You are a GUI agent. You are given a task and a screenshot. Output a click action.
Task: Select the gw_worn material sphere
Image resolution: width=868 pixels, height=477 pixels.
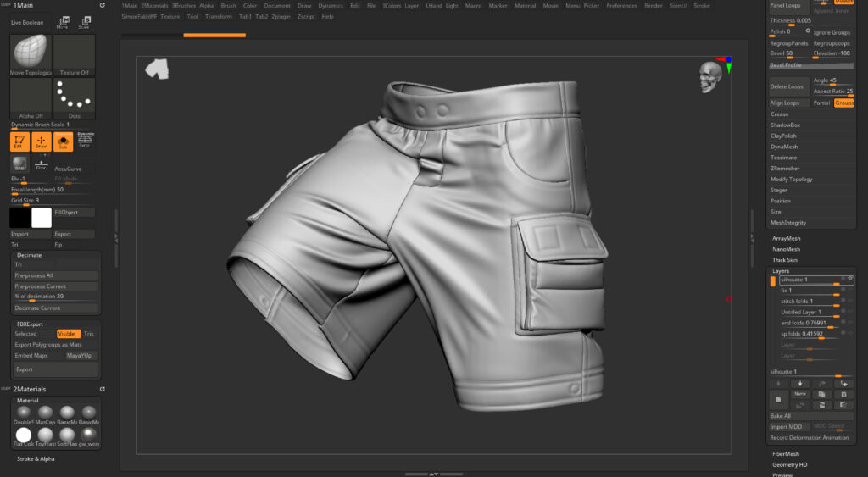(x=88, y=435)
